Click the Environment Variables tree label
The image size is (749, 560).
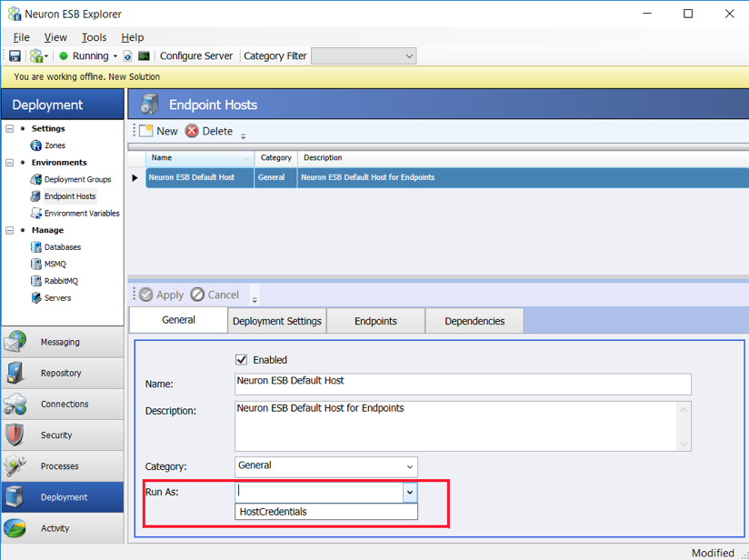coord(82,213)
